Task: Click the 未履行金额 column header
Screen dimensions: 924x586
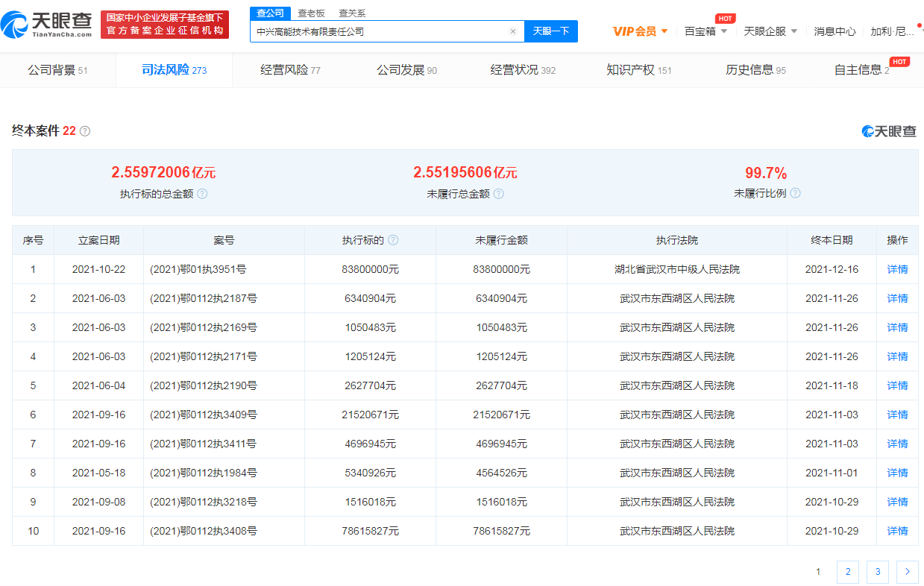Action: point(501,240)
